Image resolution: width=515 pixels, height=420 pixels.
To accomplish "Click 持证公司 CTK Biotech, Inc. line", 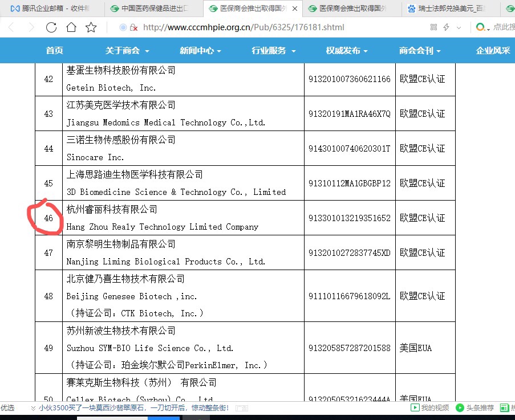I will 137,313.
